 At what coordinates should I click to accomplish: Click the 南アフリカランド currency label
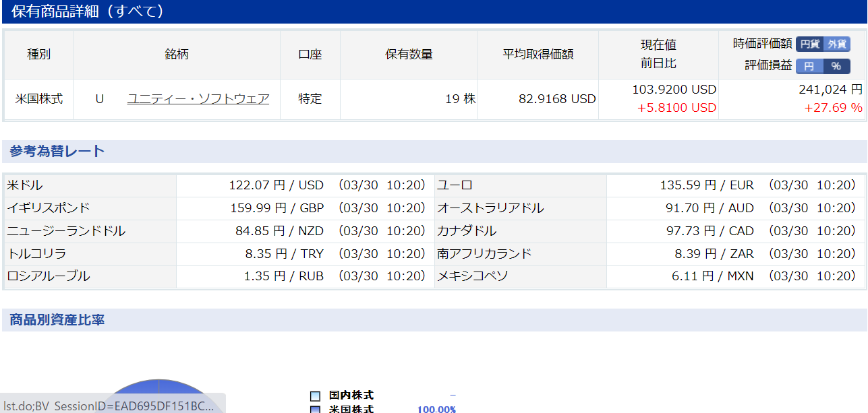pos(484,254)
